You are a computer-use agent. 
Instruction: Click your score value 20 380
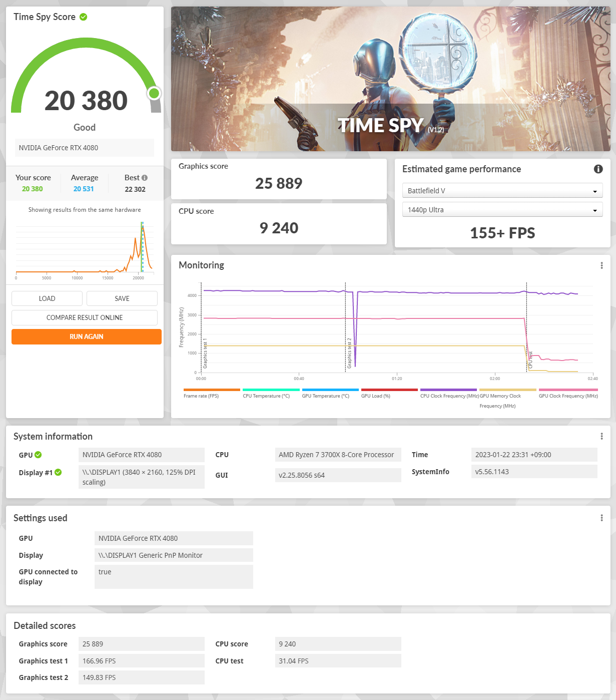pos(33,189)
